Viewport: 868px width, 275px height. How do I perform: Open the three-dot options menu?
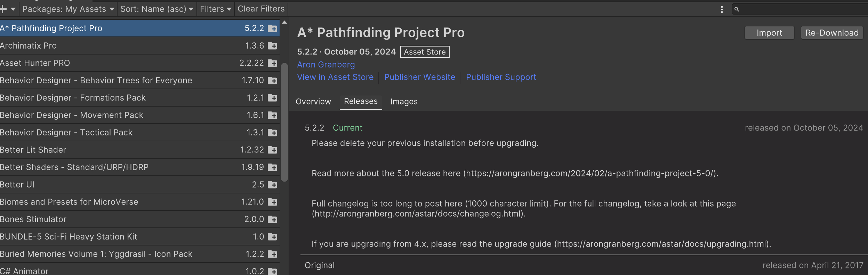[722, 9]
